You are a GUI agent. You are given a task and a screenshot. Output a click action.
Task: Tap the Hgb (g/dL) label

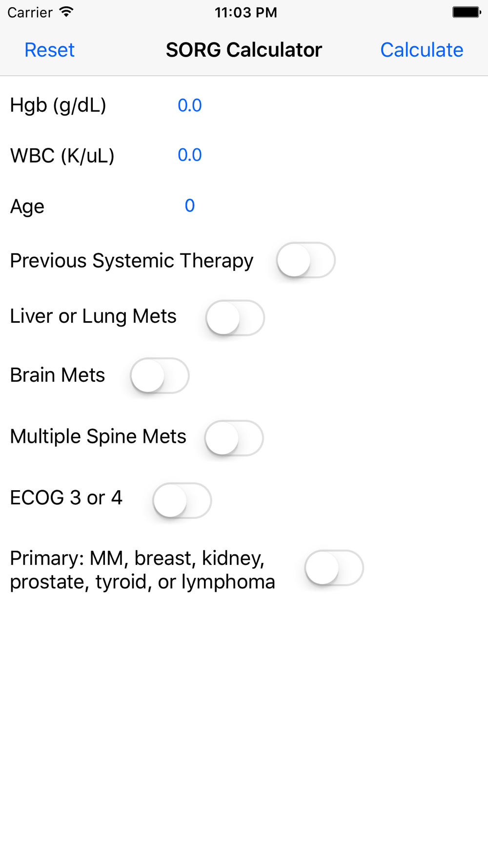[58, 105]
